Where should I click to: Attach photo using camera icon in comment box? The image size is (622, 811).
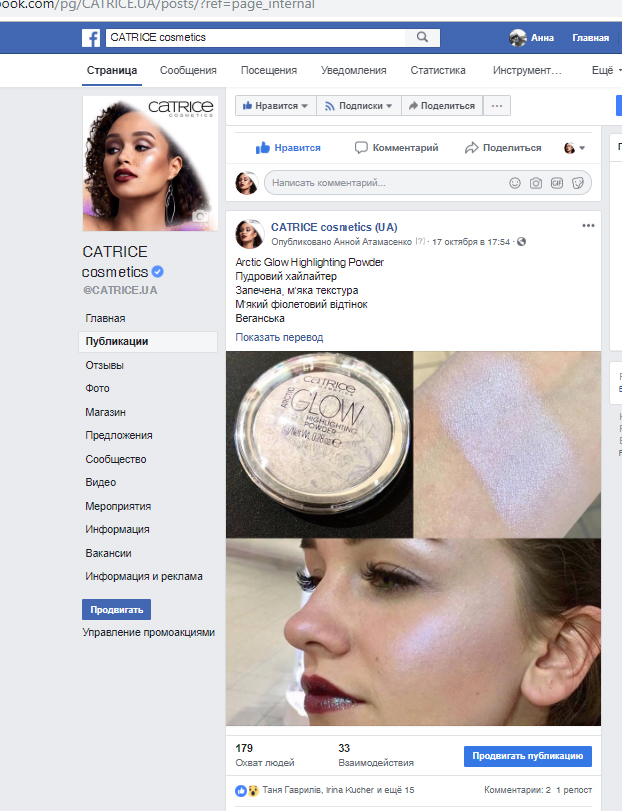[x=536, y=183]
